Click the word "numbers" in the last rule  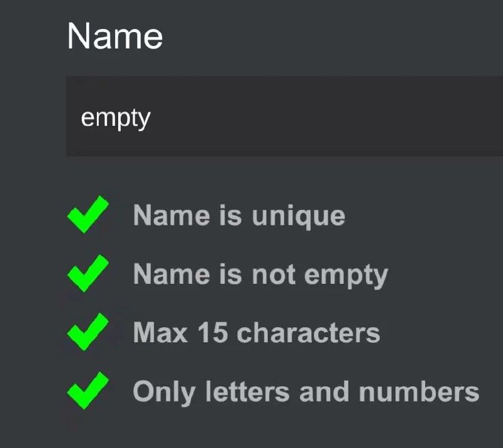coord(419,391)
